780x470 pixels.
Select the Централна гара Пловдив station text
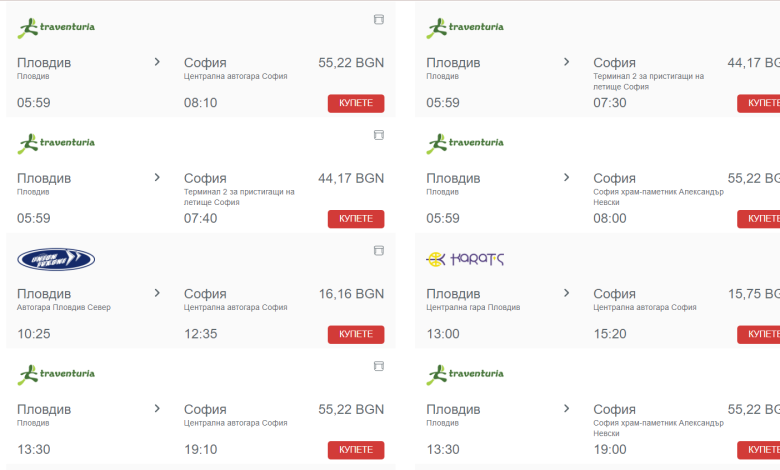[x=473, y=307]
